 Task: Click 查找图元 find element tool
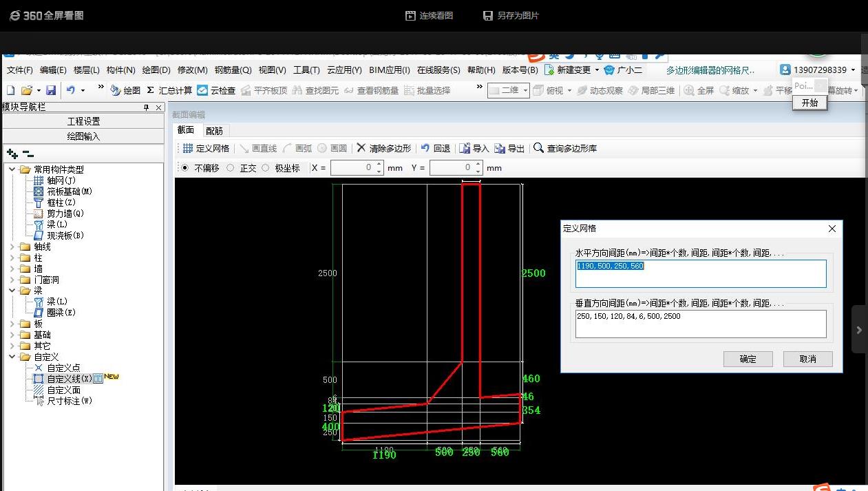tap(315, 90)
